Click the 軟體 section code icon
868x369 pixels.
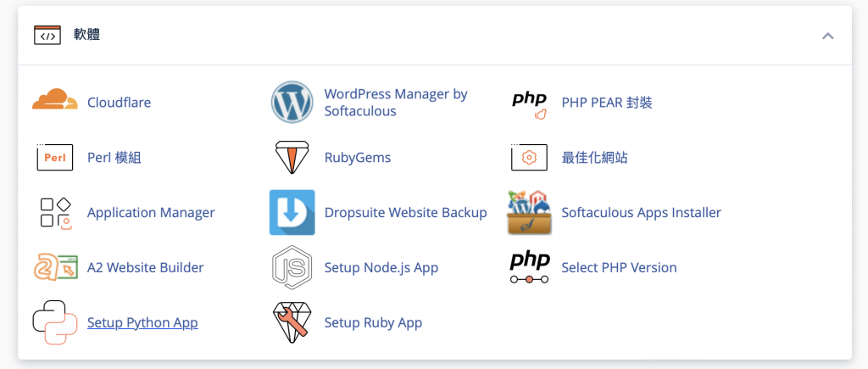(47, 35)
